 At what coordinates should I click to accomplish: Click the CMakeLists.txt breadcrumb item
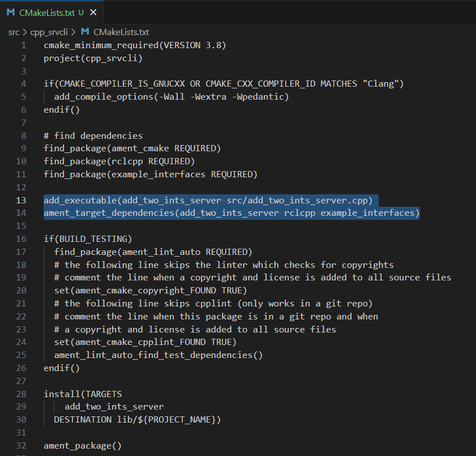(x=121, y=32)
